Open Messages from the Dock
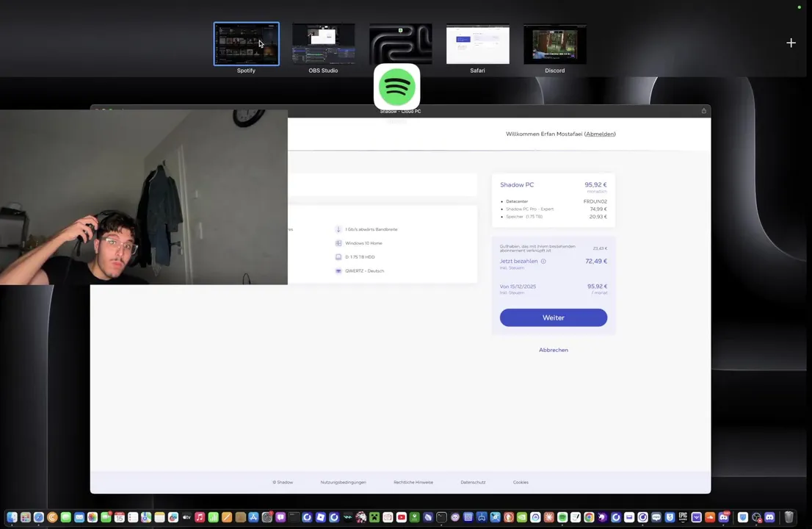Screen dimensions: 812x529 pos(66,517)
